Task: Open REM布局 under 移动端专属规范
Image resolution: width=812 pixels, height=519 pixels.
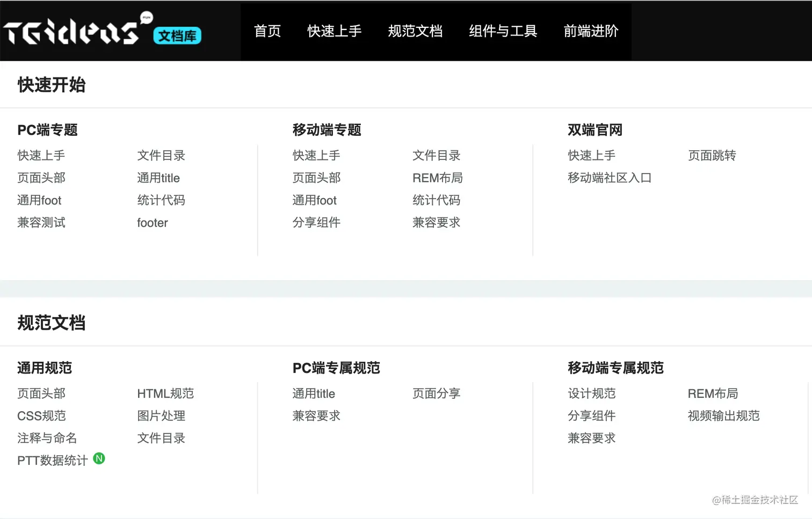Action: (713, 393)
